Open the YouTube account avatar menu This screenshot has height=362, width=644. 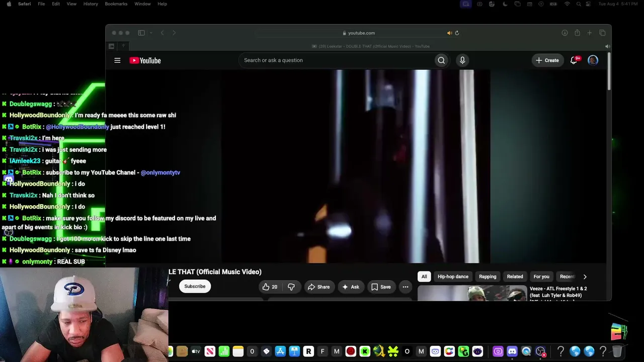pyautogui.click(x=593, y=60)
